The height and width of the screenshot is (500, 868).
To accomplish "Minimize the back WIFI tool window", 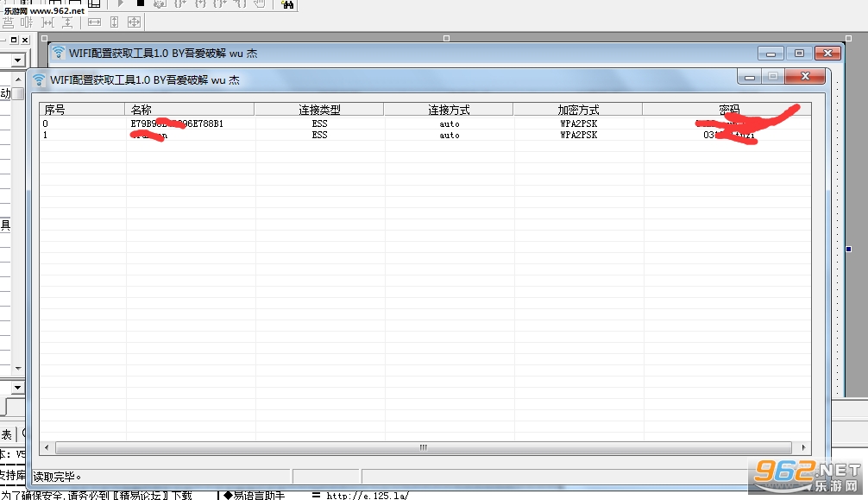I will (x=771, y=54).
